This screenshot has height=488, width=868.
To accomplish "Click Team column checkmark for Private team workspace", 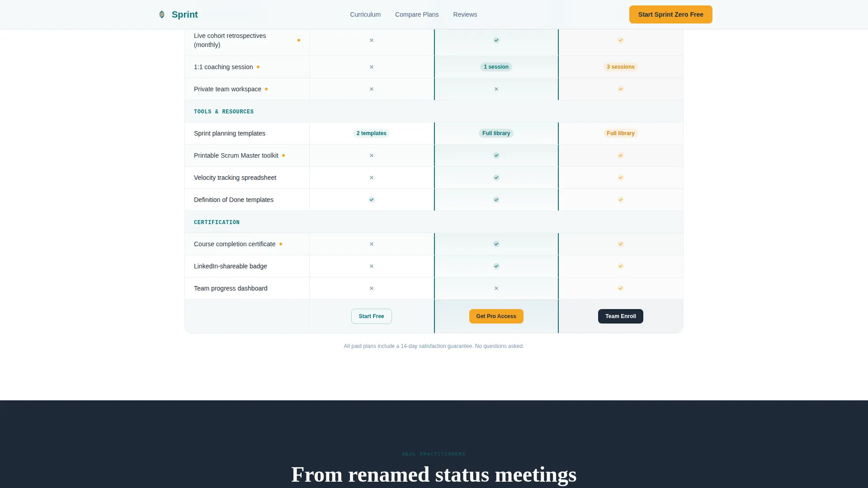I will click(621, 89).
